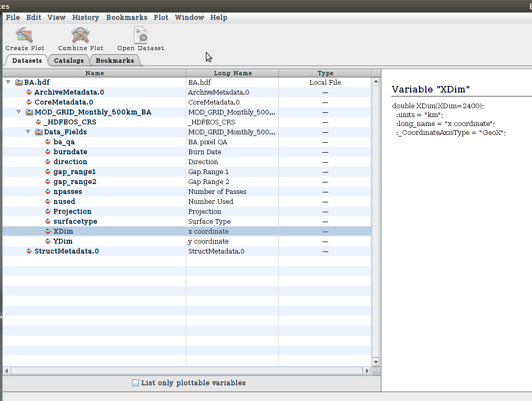
Task: Click the Open Dataset toolbar icon
Action: pos(140,36)
